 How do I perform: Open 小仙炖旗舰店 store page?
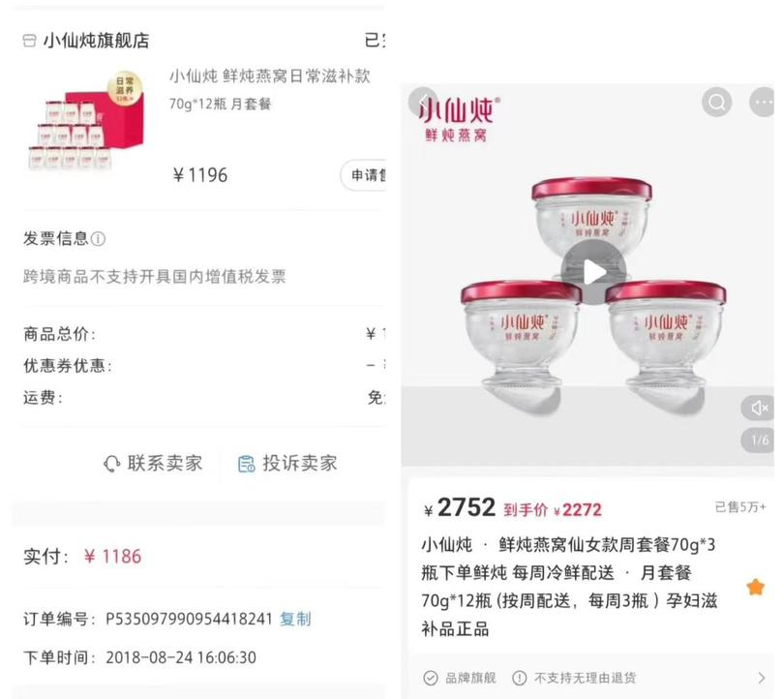tap(96, 41)
